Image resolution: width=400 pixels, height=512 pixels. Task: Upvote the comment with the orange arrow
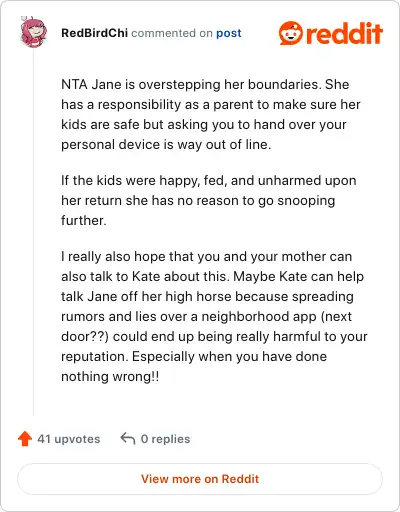point(25,439)
